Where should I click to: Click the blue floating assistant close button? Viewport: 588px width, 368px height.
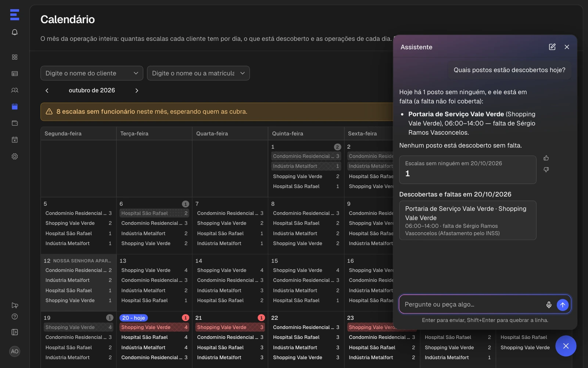click(x=566, y=346)
